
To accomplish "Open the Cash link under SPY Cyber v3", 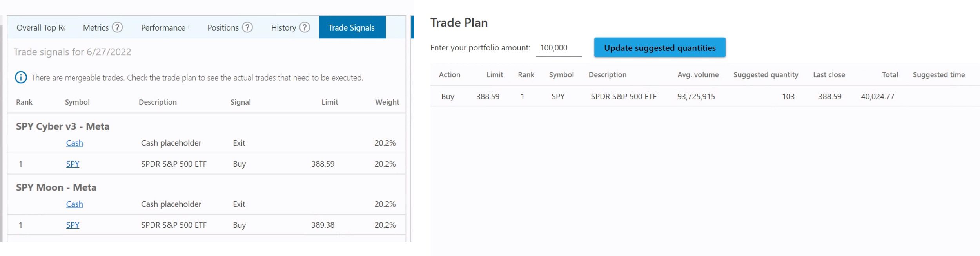I will [74, 143].
